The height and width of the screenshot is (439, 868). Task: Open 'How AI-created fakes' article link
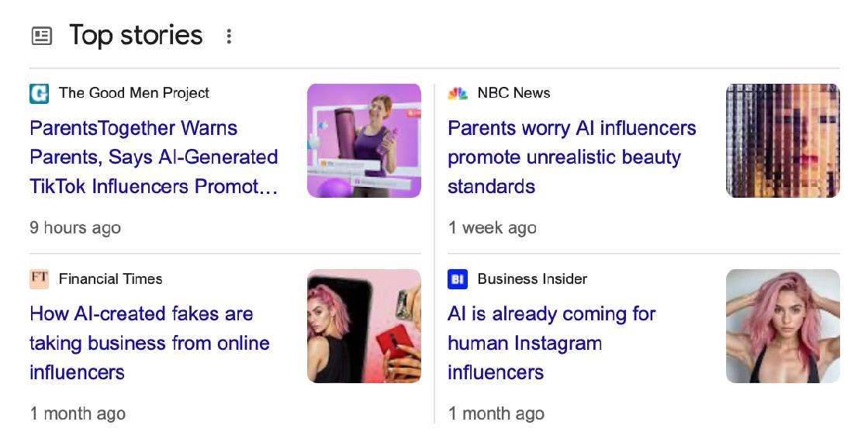(150, 343)
